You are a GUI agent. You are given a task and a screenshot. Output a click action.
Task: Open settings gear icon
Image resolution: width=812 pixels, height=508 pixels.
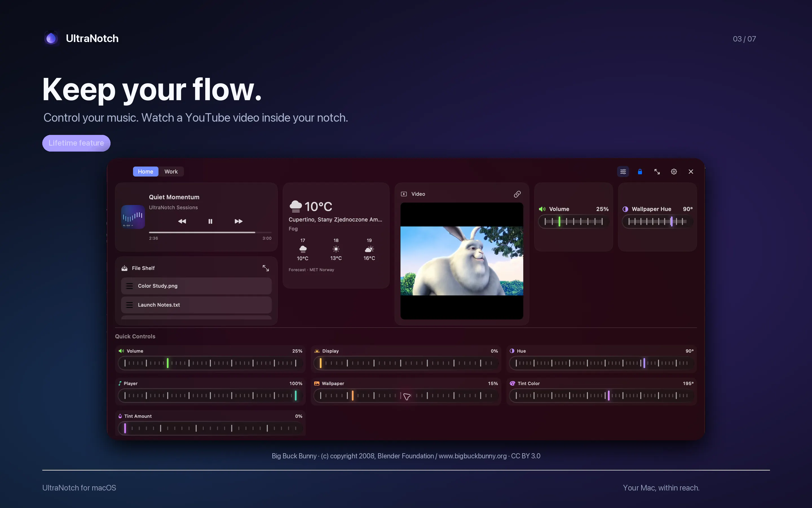coord(674,172)
